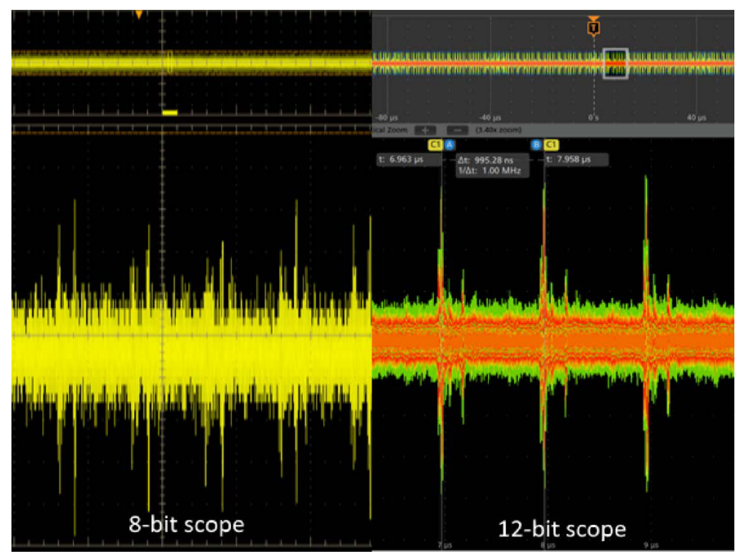Image resolution: width=745 pixels, height=560 pixels.
Task: Click the Horizontal Zoom minus button
Action: [458, 128]
